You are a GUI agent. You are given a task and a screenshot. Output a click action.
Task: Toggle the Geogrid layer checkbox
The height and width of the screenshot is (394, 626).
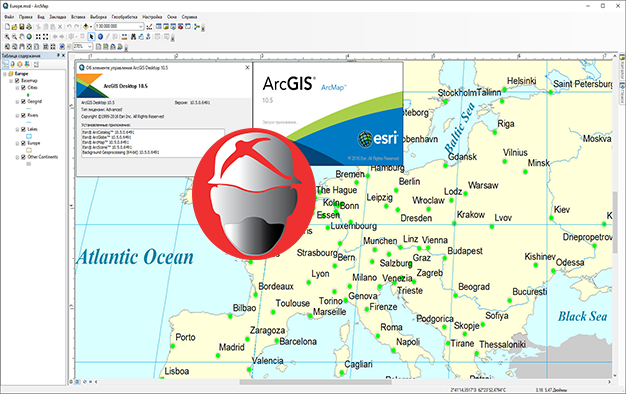(24, 102)
